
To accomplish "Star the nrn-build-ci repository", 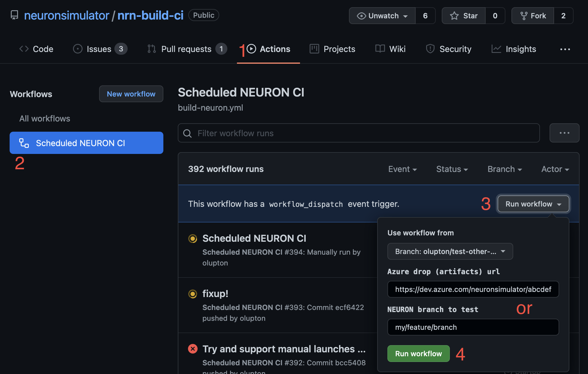I will click(464, 16).
